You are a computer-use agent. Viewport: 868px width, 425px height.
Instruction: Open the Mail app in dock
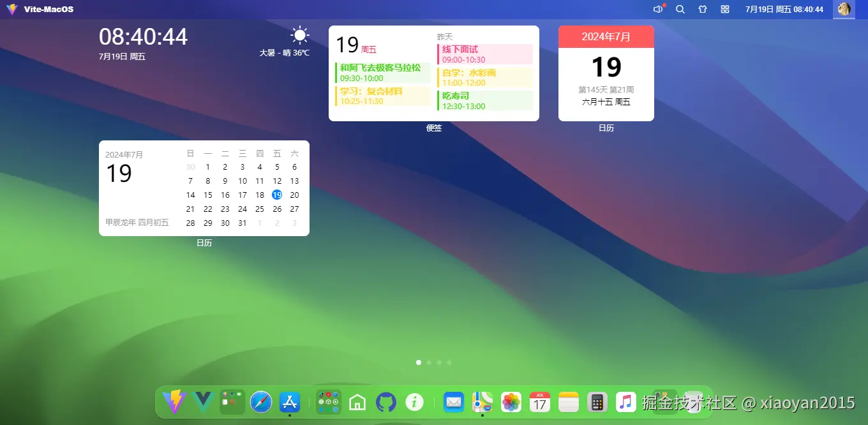point(454,402)
